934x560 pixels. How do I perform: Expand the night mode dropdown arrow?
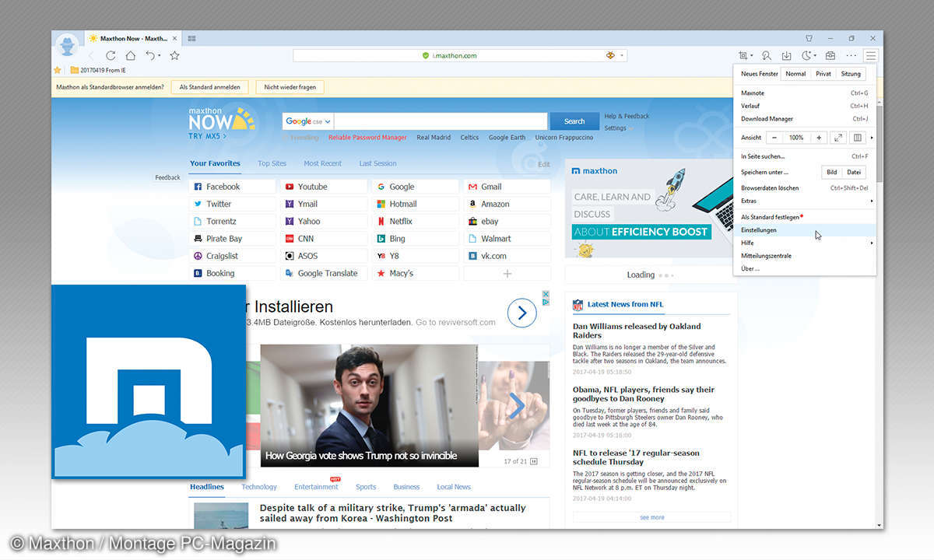pyautogui.click(x=815, y=56)
